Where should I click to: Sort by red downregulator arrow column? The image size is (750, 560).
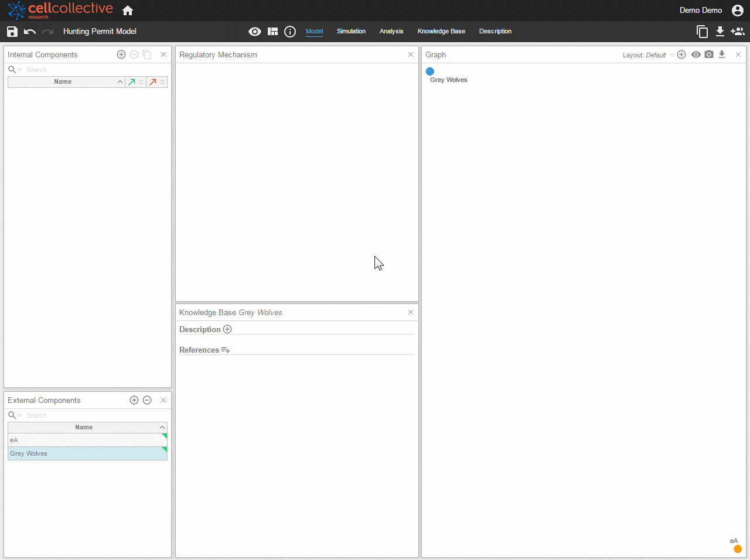click(157, 82)
